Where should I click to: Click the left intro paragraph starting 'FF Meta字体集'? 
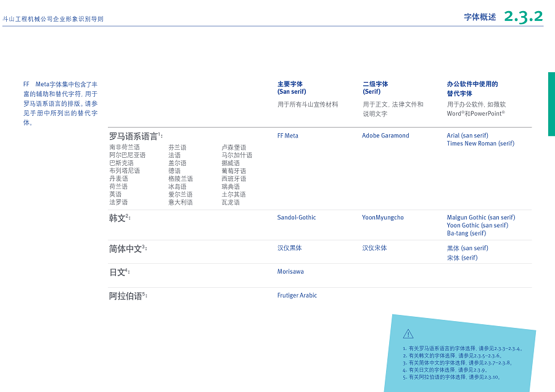(60, 104)
